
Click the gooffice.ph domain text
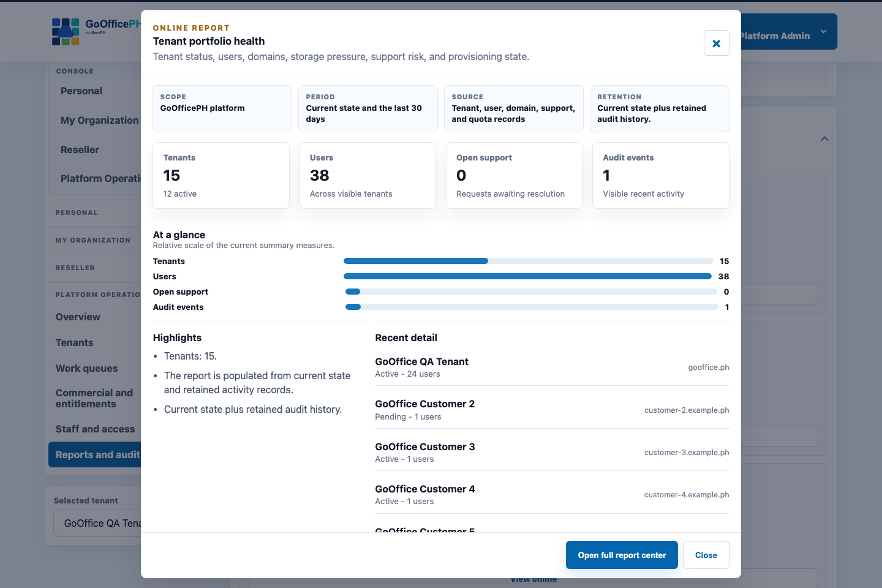tap(709, 367)
